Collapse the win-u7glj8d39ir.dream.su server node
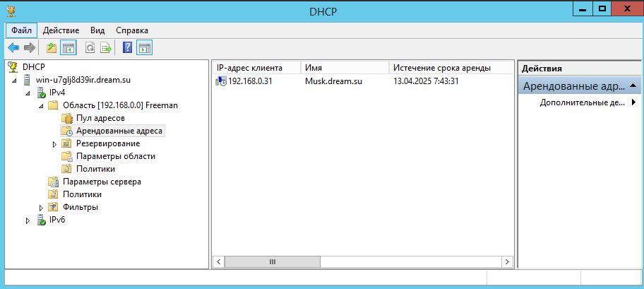Viewport: 644px width, 289px height. (15, 81)
